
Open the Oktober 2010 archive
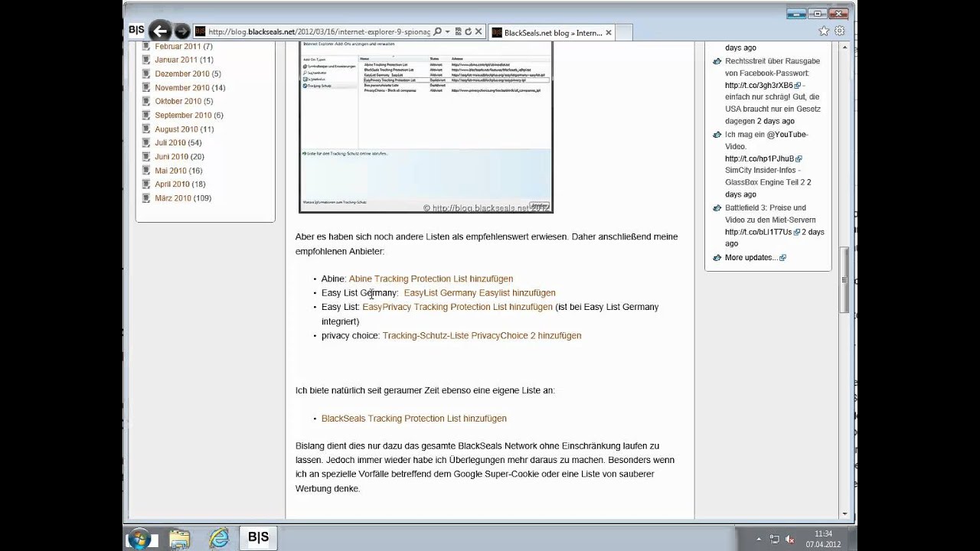point(178,101)
